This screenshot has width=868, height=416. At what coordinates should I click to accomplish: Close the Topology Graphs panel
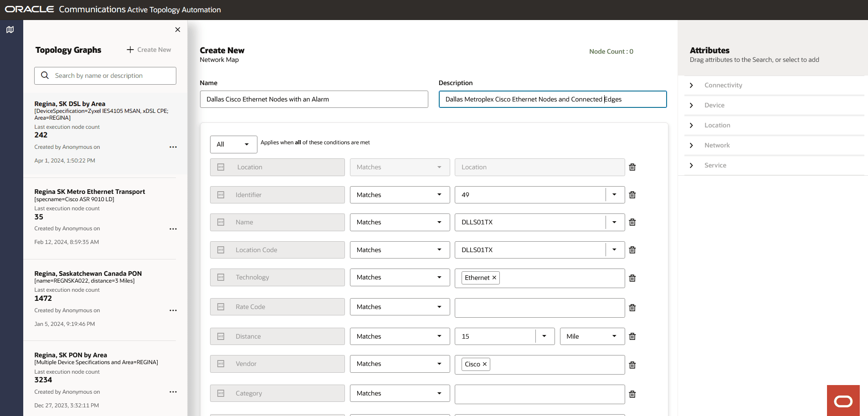[178, 30]
